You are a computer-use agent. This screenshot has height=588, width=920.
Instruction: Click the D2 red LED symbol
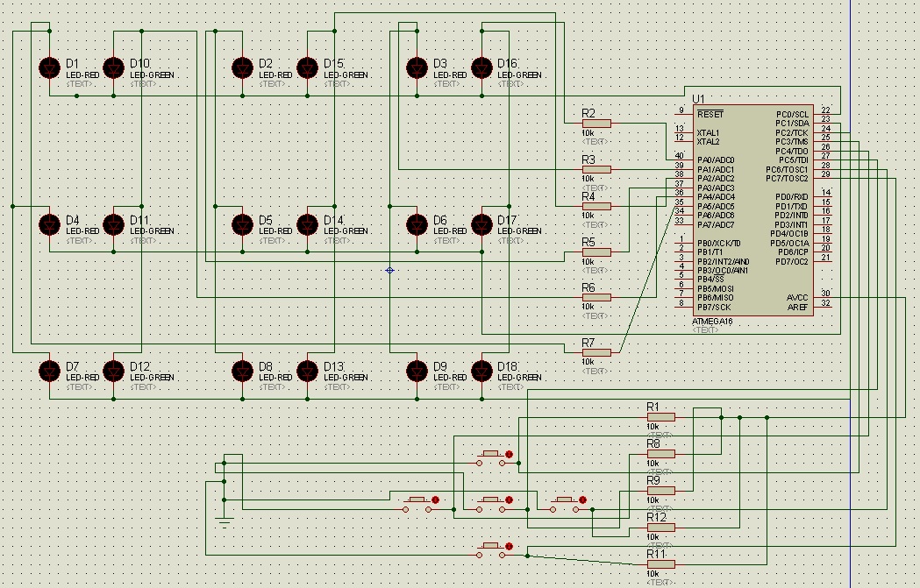[x=242, y=68]
